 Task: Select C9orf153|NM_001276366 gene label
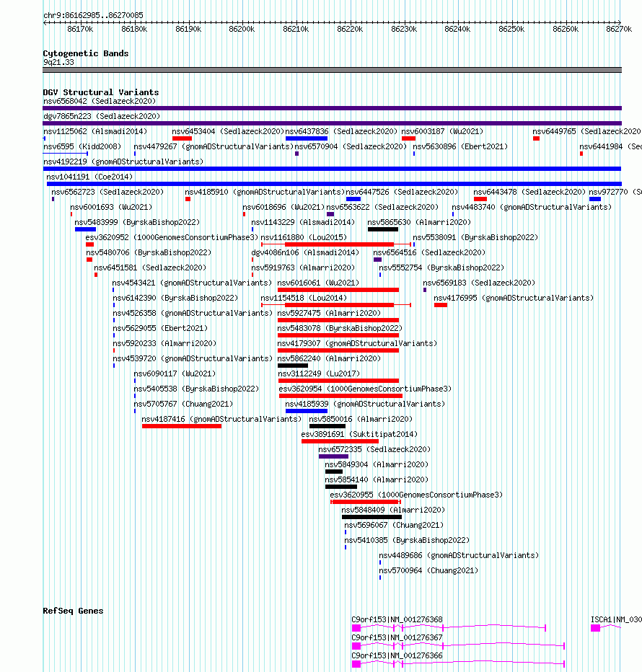tap(397, 655)
